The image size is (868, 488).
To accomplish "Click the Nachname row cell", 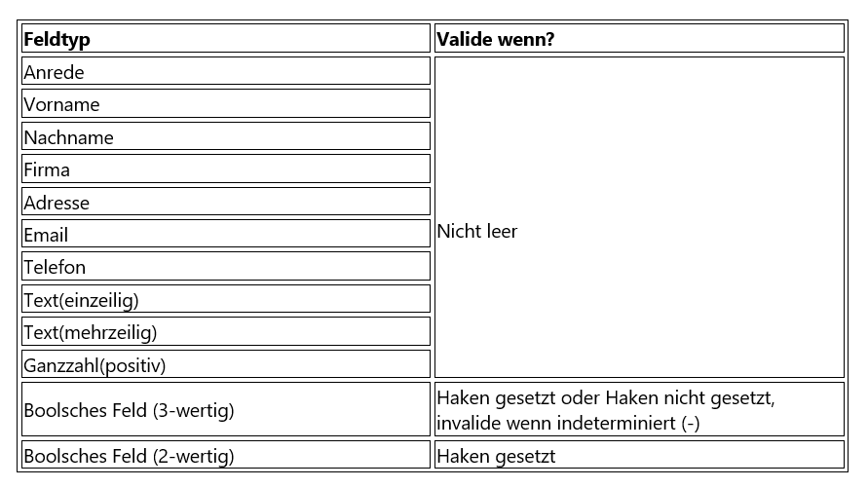I will [225, 137].
